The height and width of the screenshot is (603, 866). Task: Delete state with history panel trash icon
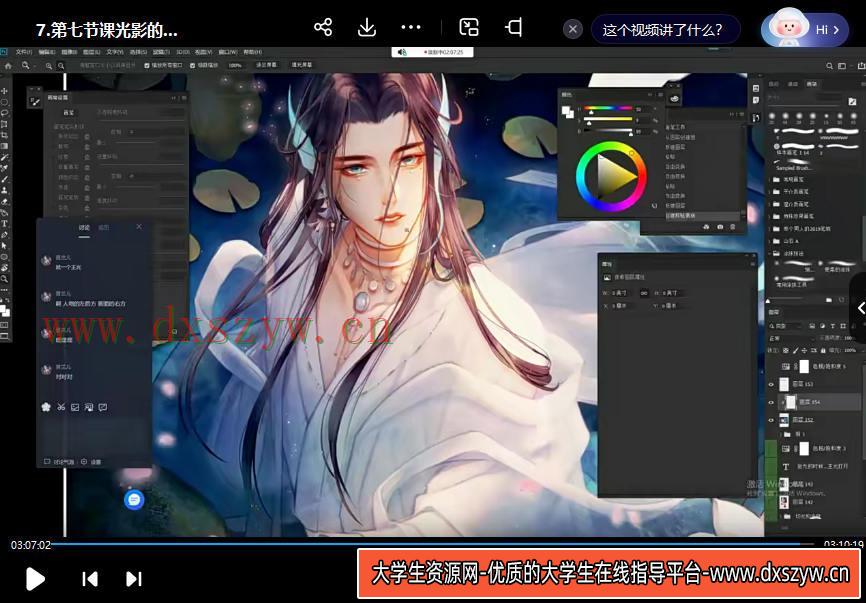point(732,227)
